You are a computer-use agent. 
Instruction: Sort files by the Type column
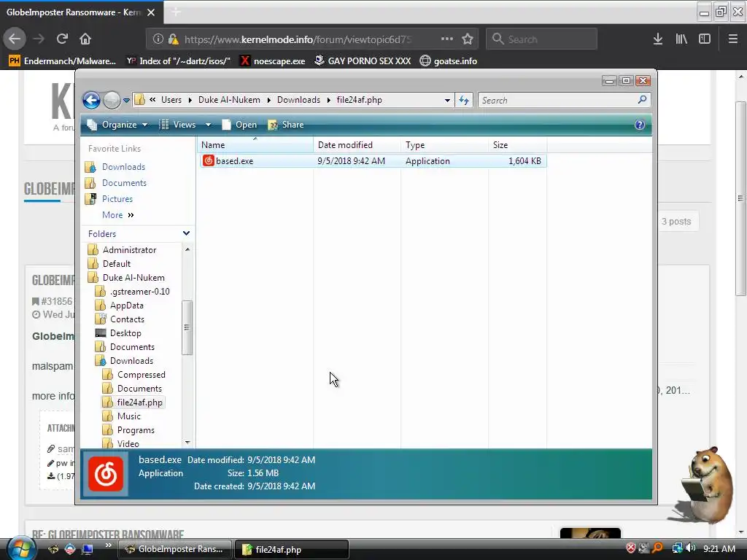point(444,145)
